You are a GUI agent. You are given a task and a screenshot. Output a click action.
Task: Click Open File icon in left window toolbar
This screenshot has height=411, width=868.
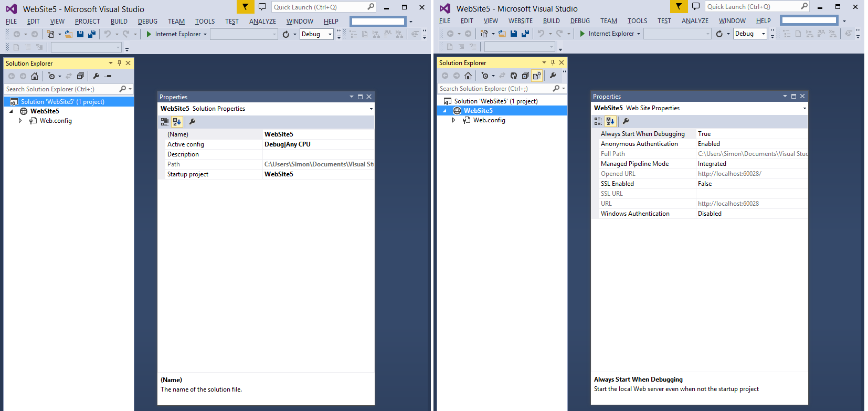click(69, 34)
